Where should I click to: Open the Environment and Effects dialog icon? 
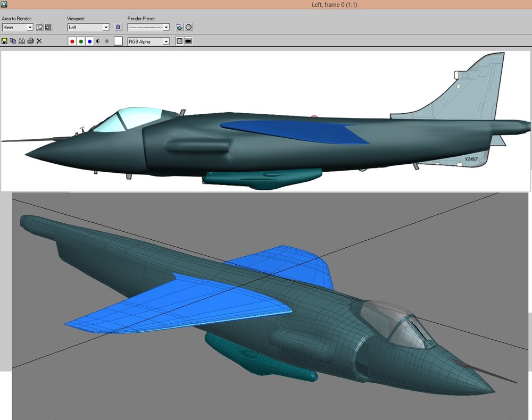[189, 27]
